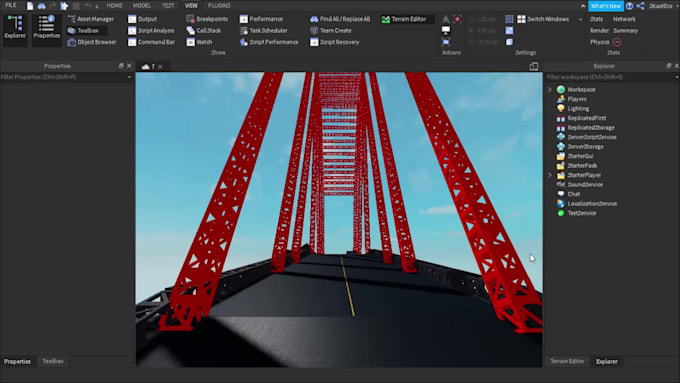Show the Command Bar
The image size is (680, 383).
click(151, 42)
